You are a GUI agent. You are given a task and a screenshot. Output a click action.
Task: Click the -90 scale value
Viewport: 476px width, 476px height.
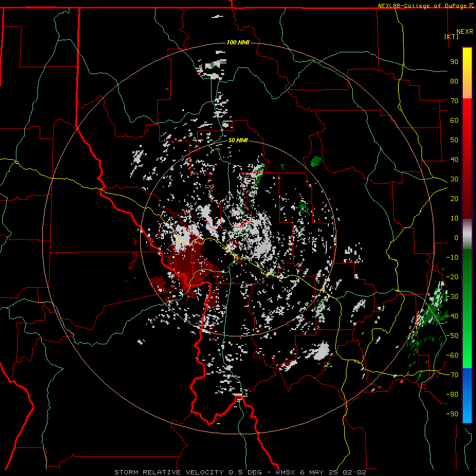[x=452, y=414]
